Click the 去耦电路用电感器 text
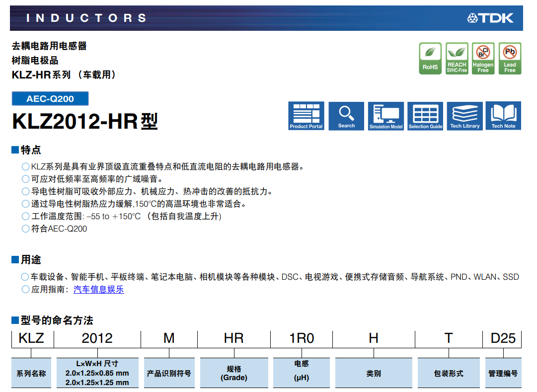This screenshot has height=392, width=537. coord(49,46)
